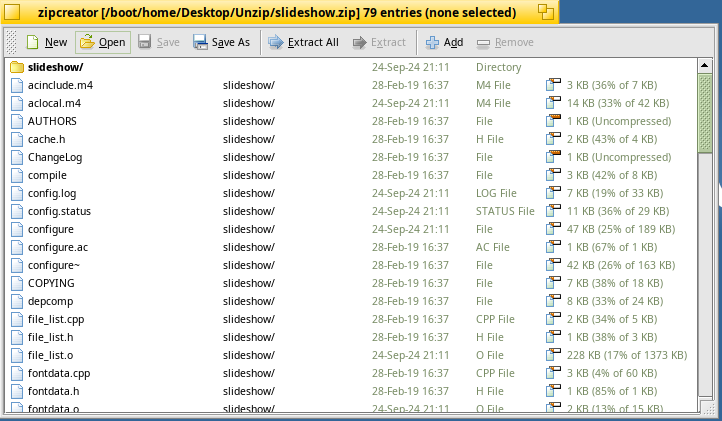The image size is (722, 421).
Task: Click the file icon next to acinclude.m4
Action: (x=17, y=85)
